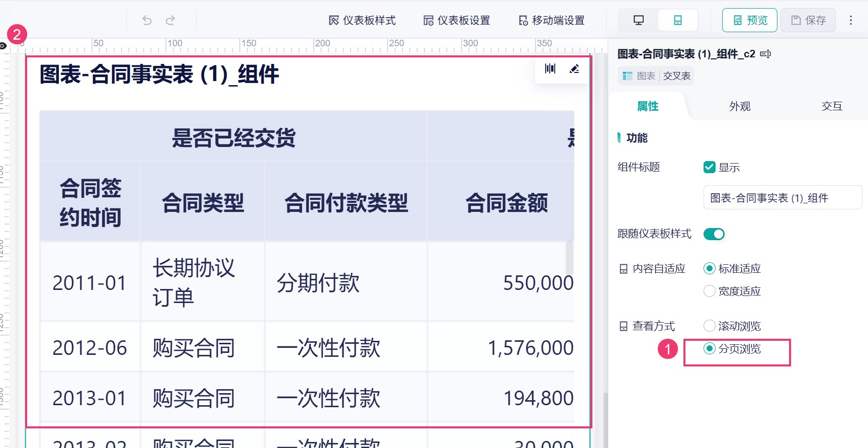868x448 pixels.
Task: Toggle the 跟随仪表板样式 switch
Action: pos(714,234)
